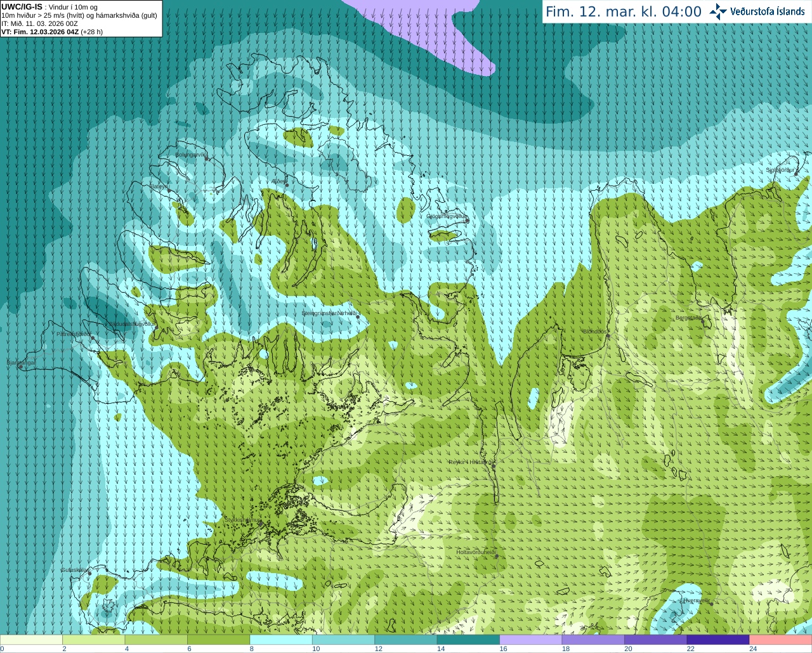Click the legend tick label 12
This screenshot has width=812, height=653.
378,649
